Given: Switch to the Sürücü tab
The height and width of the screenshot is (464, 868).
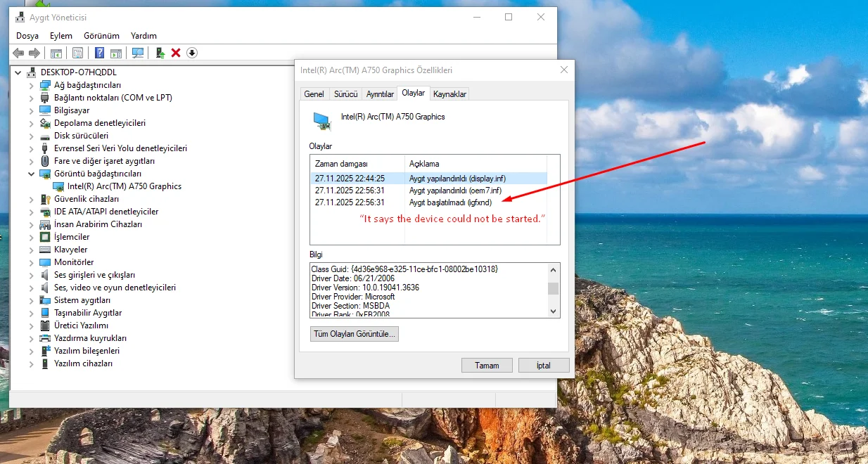Looking at the screenshot, I should pos(345,94).
